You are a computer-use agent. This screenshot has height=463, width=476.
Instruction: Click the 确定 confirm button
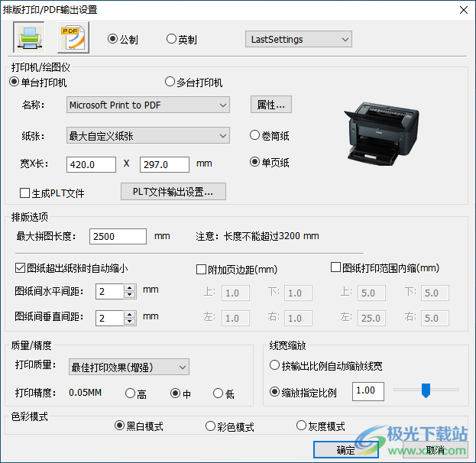tap(345, 451)
